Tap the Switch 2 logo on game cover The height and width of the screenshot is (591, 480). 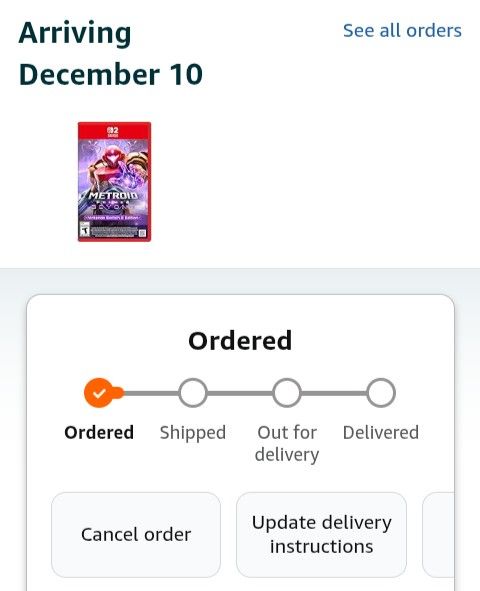(x=113, y=132)
